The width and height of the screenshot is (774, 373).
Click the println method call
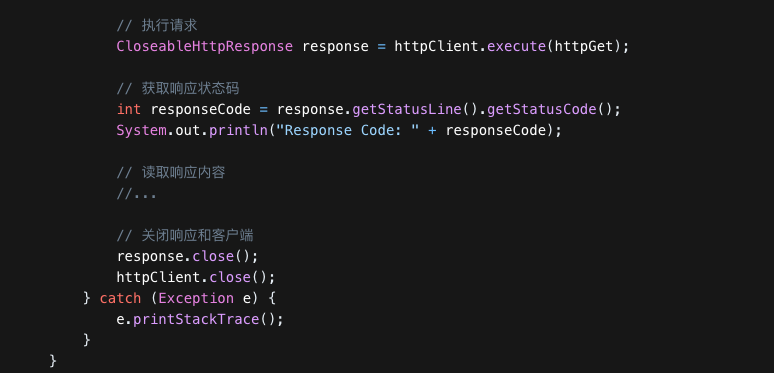[238, 130]
